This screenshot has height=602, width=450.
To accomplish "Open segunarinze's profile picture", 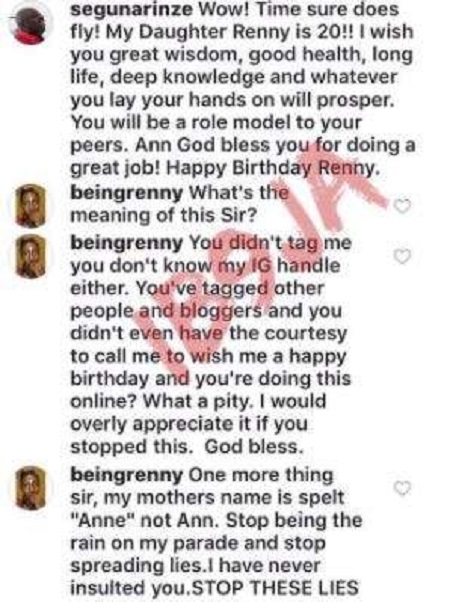I will 30,25.
